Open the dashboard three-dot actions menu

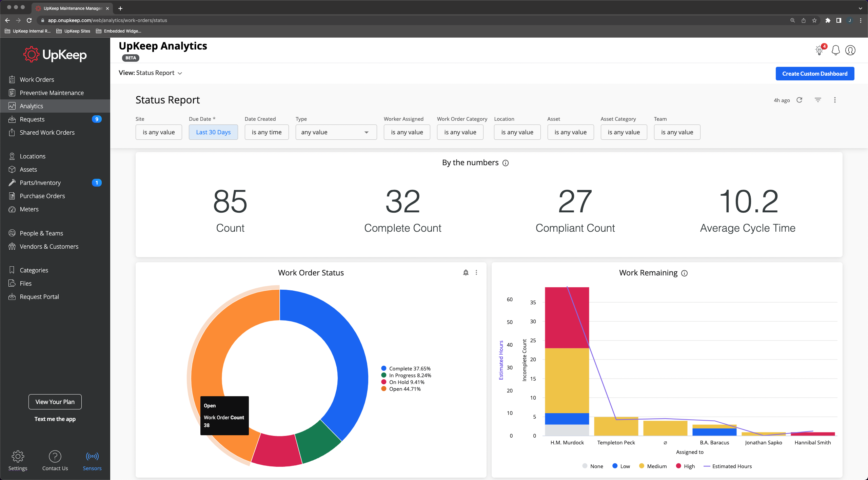(x=835, y=100)
